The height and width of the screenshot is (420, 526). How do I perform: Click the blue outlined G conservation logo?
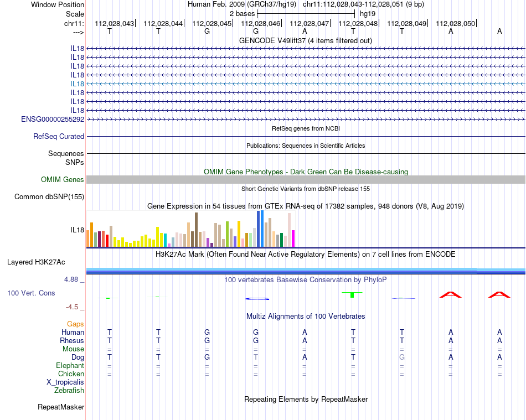257,299
